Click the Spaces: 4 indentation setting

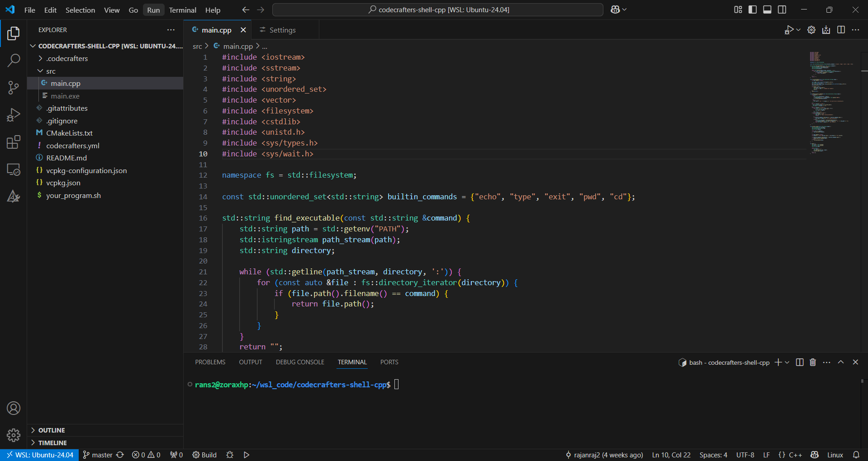[x=713, y=455]
